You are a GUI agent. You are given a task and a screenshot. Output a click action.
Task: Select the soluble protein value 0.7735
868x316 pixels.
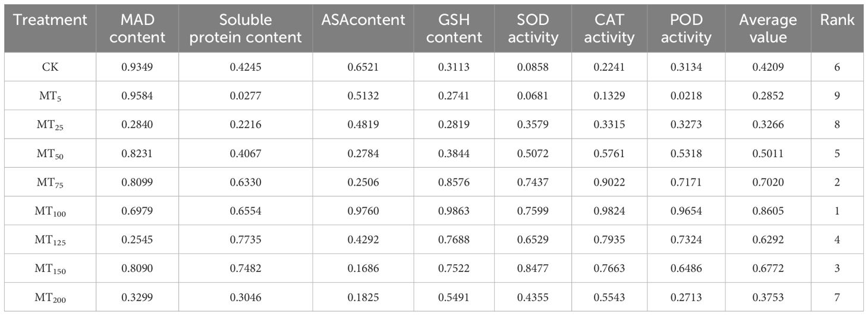[x=245, y=240]
